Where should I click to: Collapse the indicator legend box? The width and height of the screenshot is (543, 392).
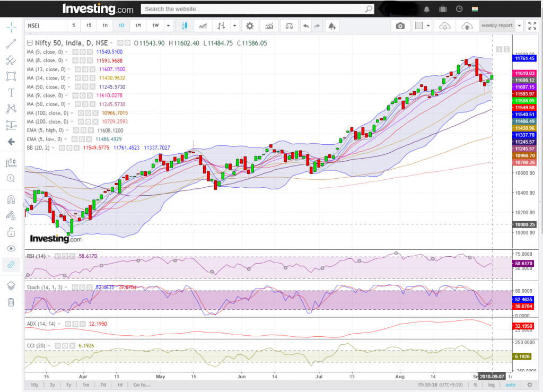(x=30, y=42)
